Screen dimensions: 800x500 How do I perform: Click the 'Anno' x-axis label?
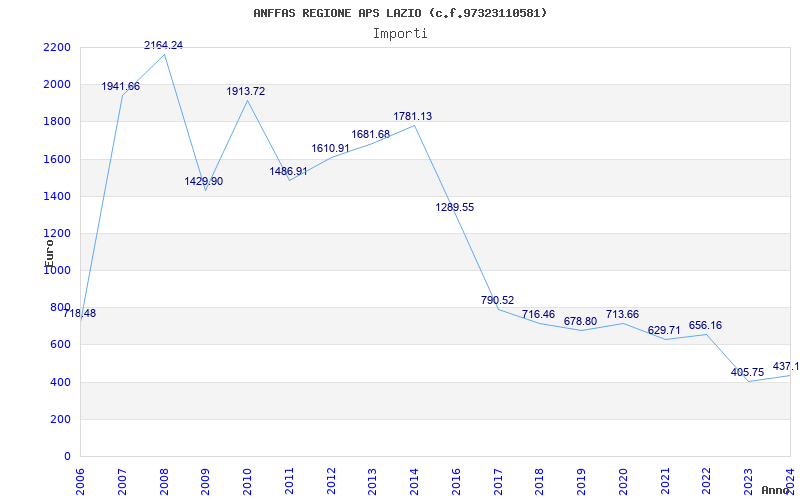pos(776,490)
